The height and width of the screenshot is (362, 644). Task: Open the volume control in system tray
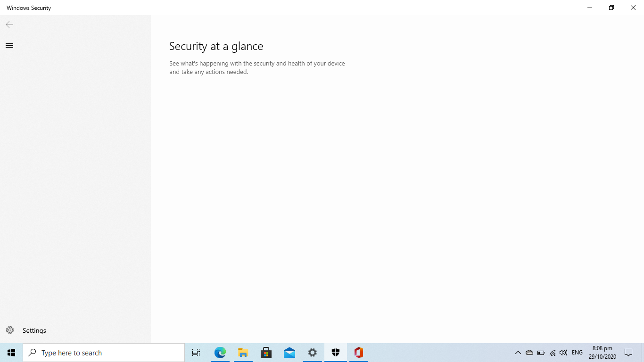coord(563,353)
